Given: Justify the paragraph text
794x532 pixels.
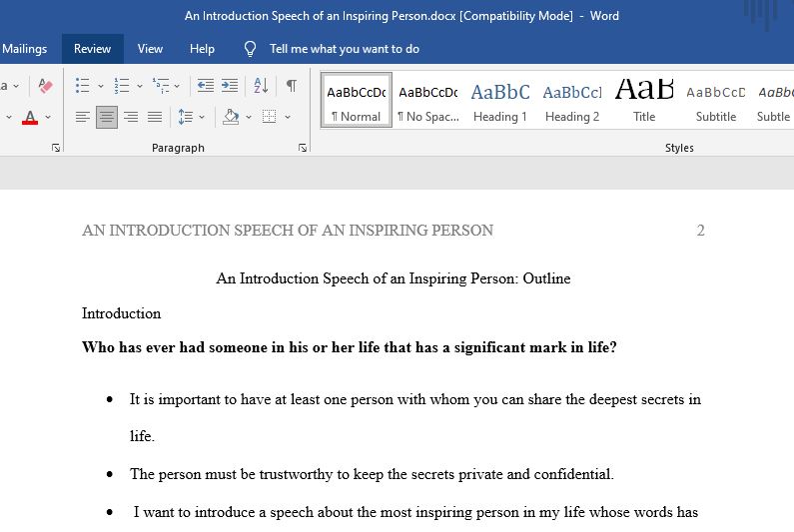Looking at the screenshot, I should (155, 118).
